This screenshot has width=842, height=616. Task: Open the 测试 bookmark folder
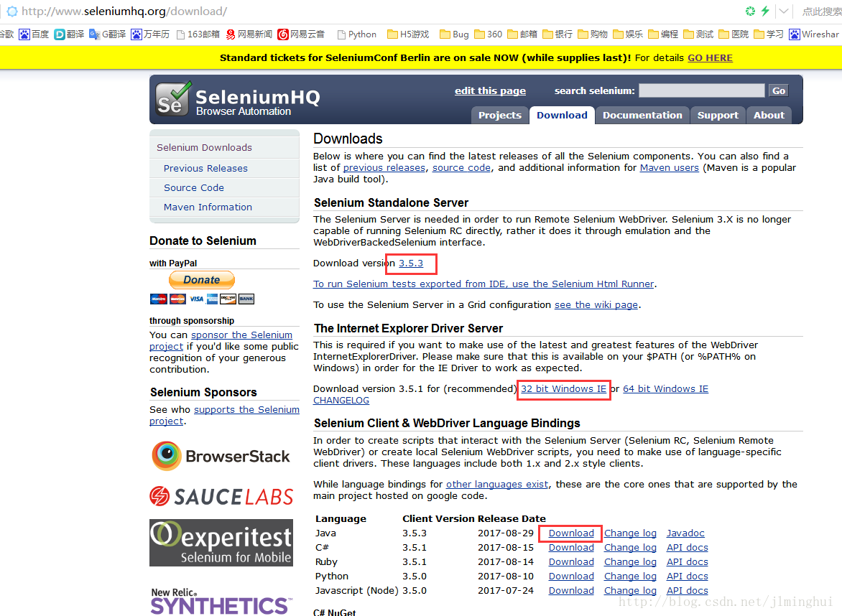(x=698, y=34)
